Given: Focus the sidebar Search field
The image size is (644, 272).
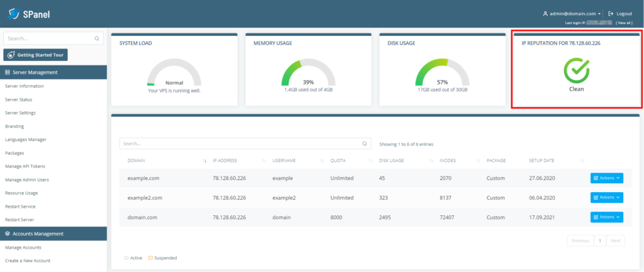Looking at the screenshot, I should point(53,38).
